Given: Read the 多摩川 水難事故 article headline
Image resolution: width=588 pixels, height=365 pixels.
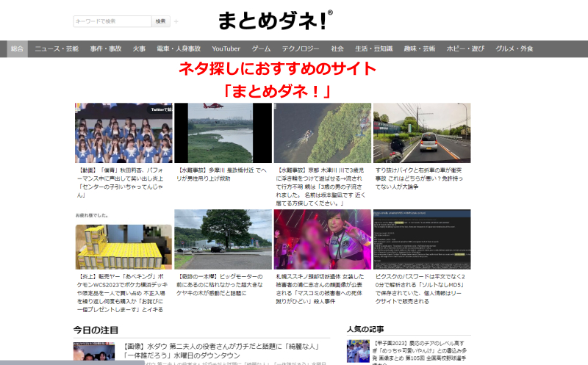Looking at the screenshot, I should 221,174.
